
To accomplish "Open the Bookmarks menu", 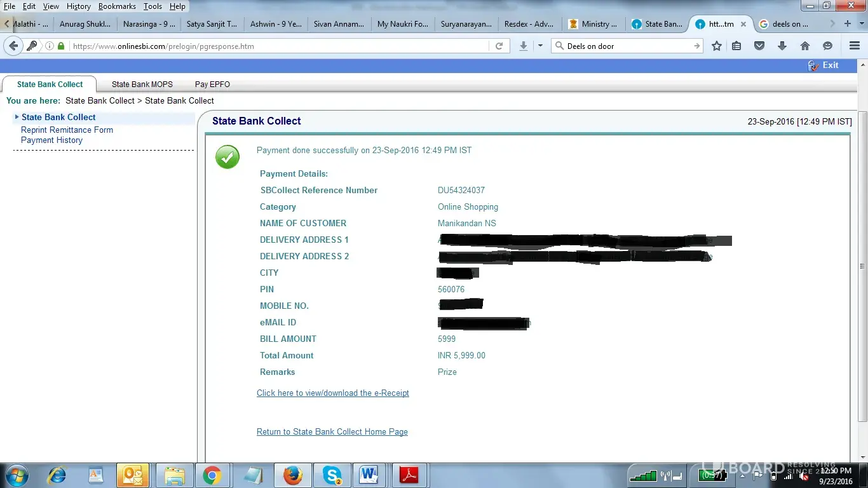I will tap(117, 6).
